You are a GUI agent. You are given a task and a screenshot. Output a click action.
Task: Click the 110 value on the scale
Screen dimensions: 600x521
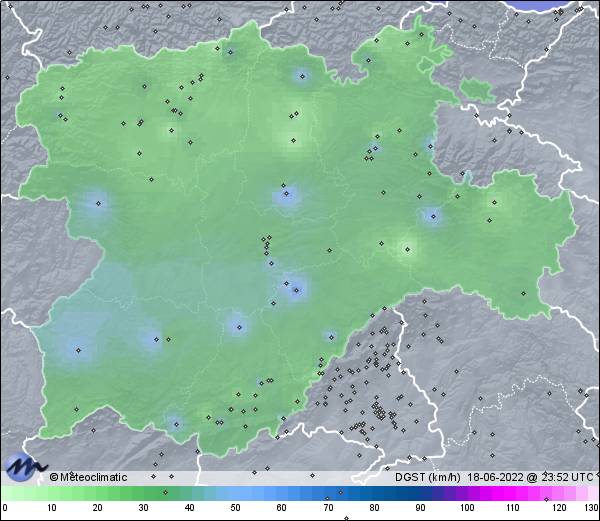(513, 508)
